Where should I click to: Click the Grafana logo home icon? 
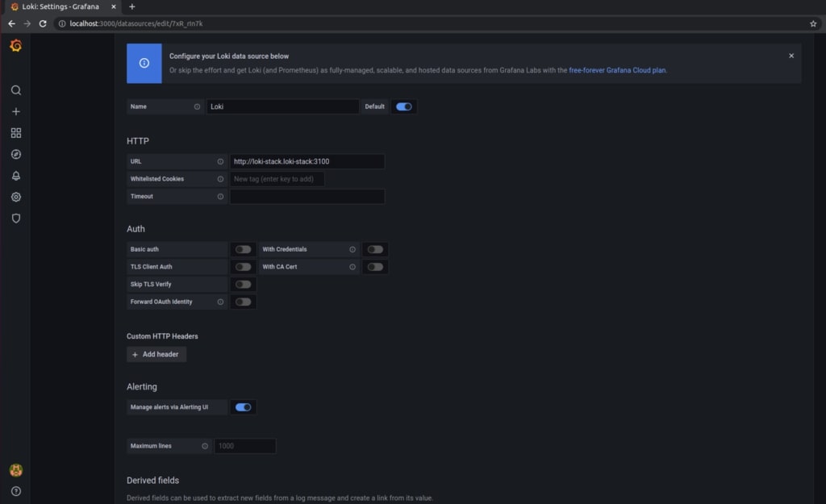[15, 45]
